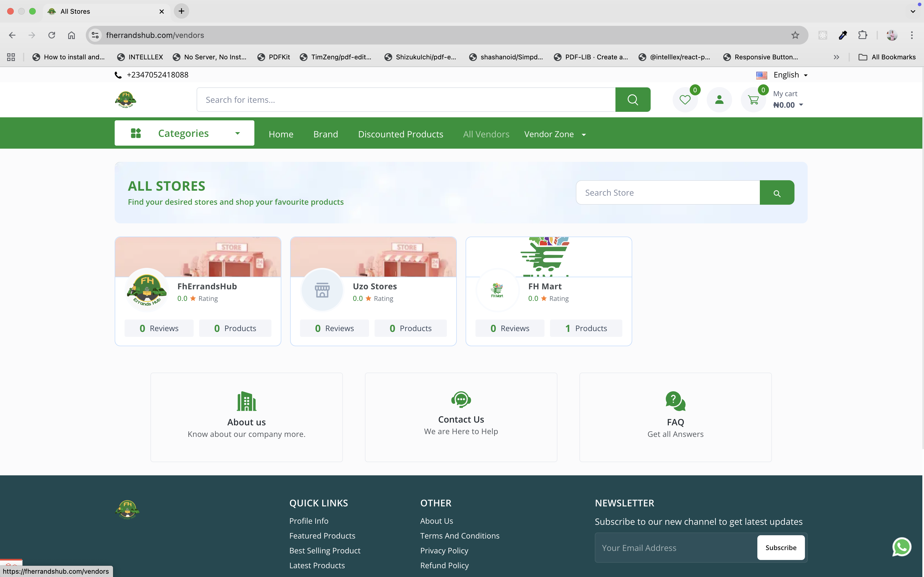Open the shopping cart icon
The height and width of the screenshot is (577, 924).
(753, 100)
